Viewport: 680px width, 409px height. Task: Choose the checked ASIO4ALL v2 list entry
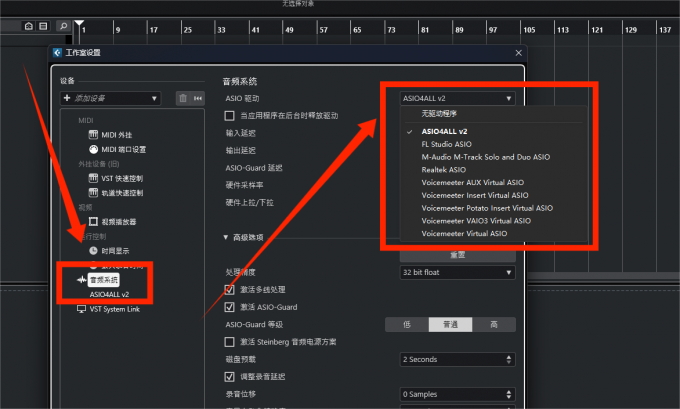point(444,131)
